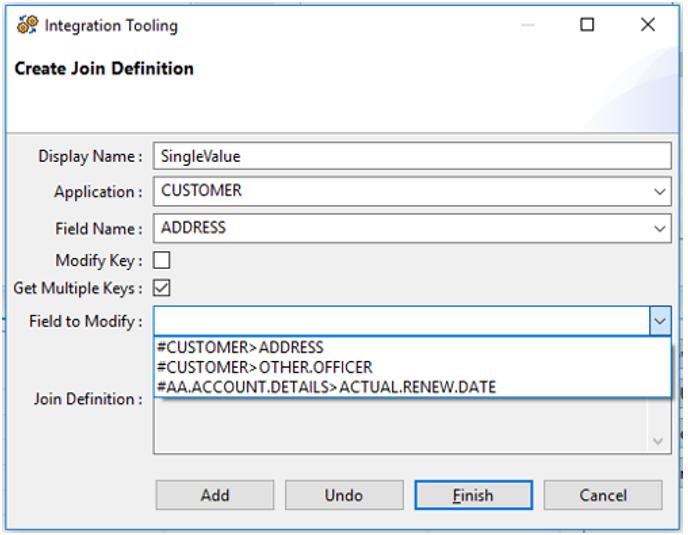This screenshot has height=535, width=688.
Task: Enable the Modify Key checkbox
Action: [x=161, y=260]
